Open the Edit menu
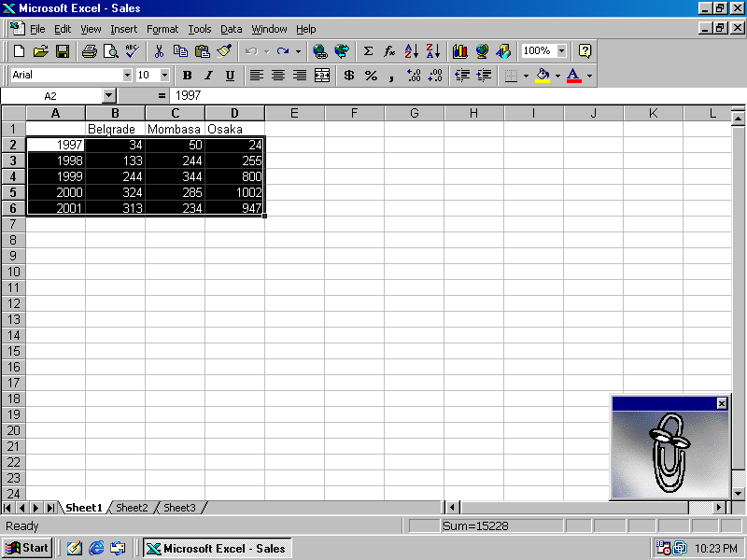This screenshot has width=747, height=560. [63, 29]
